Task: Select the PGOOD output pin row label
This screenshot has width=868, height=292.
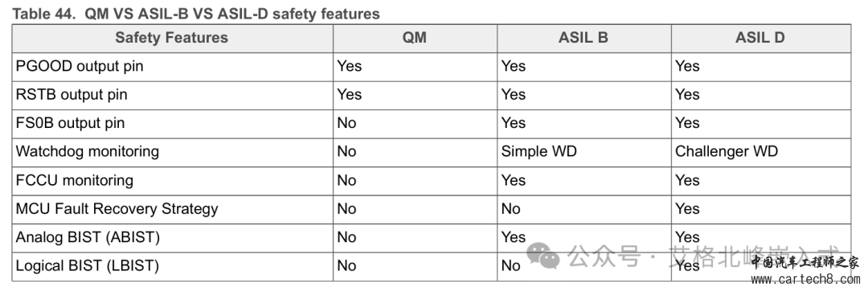Action: [80, 67]
